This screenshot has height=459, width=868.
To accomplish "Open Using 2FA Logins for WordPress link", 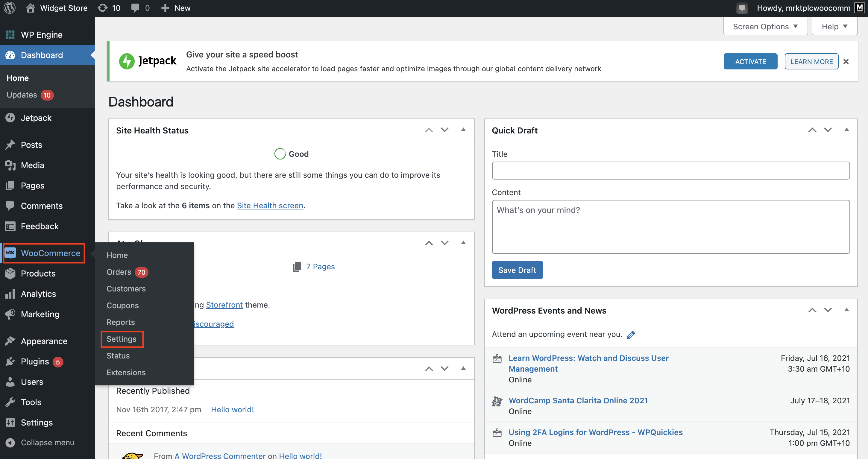I will point(595,432).
